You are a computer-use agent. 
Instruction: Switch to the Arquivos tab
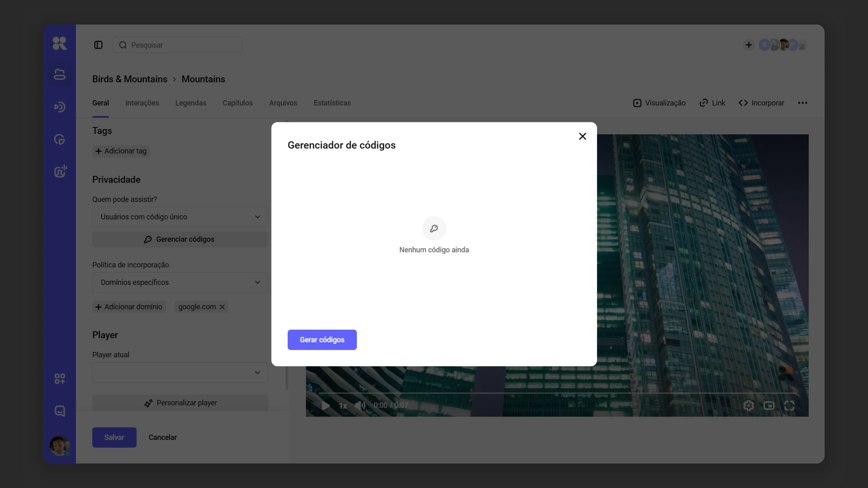pos(283,103)
